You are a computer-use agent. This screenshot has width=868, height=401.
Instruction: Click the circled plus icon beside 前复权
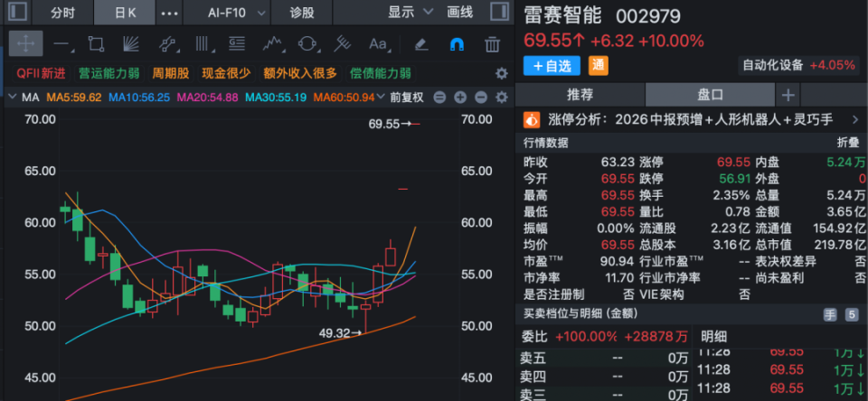(460, 98)
